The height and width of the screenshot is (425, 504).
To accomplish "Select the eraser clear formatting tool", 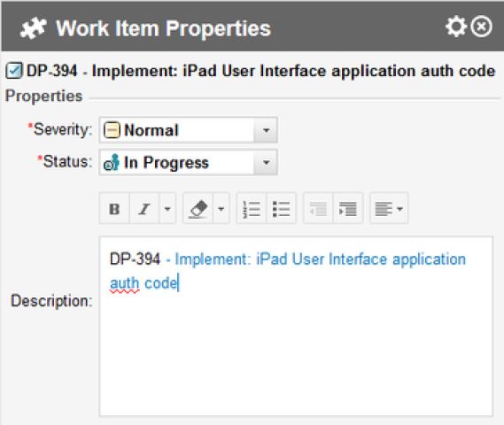I will [x=198, y=209].
